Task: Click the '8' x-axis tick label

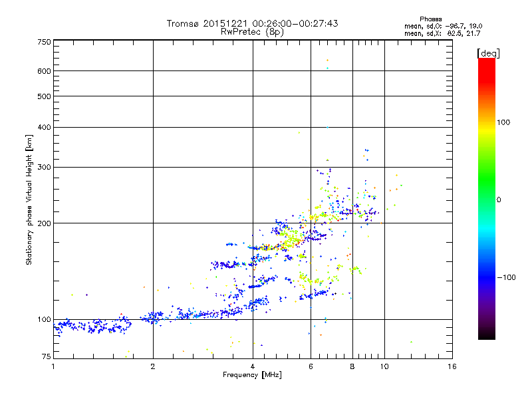Action: point(352,366)
